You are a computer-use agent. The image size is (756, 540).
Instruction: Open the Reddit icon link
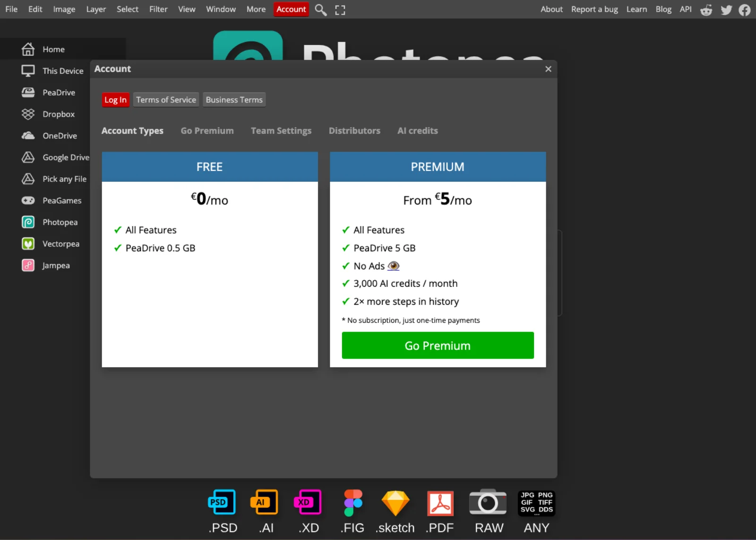click(x=706, y=10)
